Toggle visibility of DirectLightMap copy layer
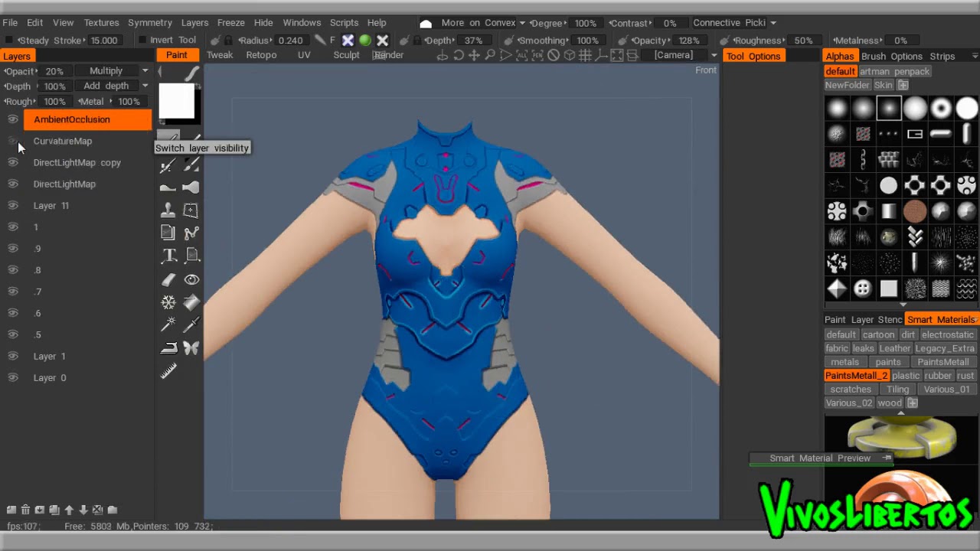The image size is (980, 551). point(13,162)
